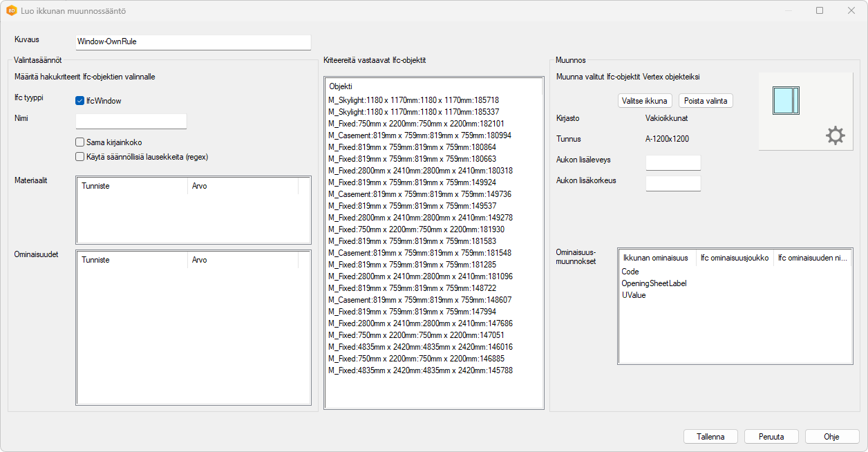Click the Aukon lisäleveys input field
The height and width of the screenshot is (452, 868).
click(x=673, y=162)
